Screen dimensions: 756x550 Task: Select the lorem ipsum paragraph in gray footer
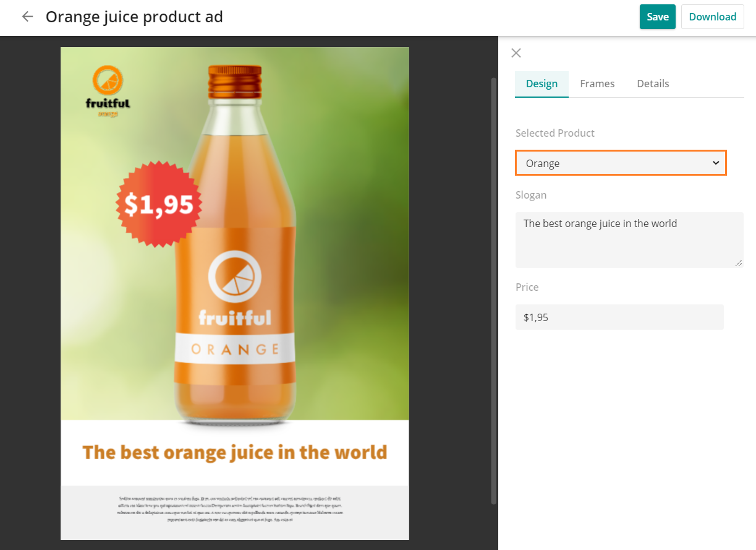(x=230, y=509)
